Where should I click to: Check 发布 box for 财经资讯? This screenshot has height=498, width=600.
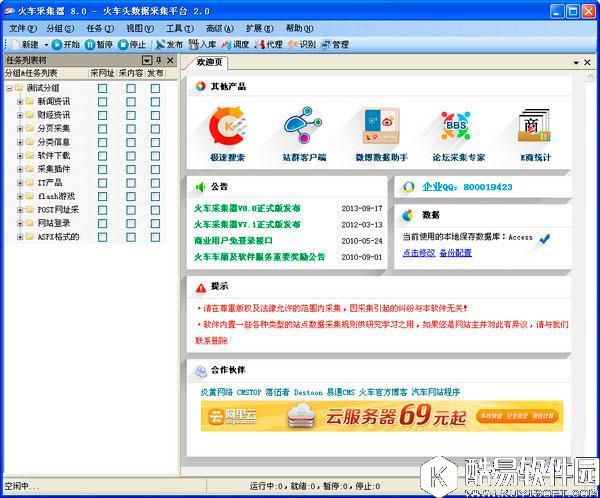tap(155, 115)
